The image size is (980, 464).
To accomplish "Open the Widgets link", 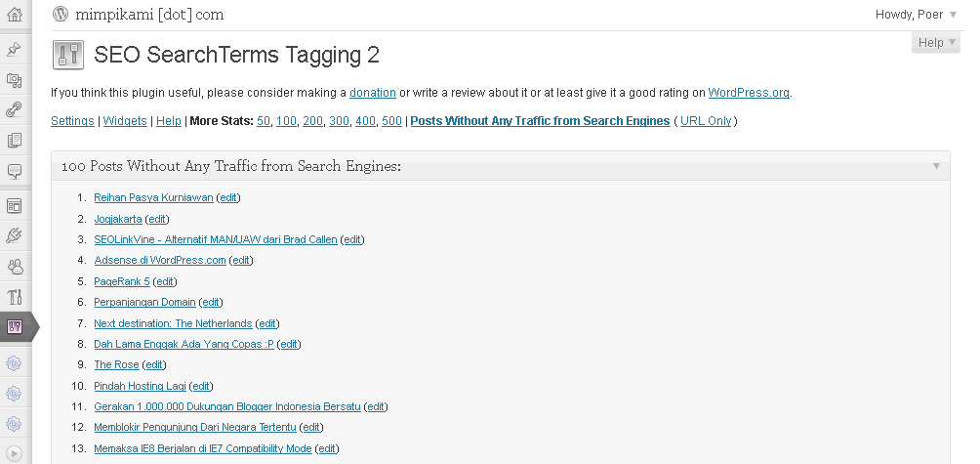I will (x=125, y=121).
